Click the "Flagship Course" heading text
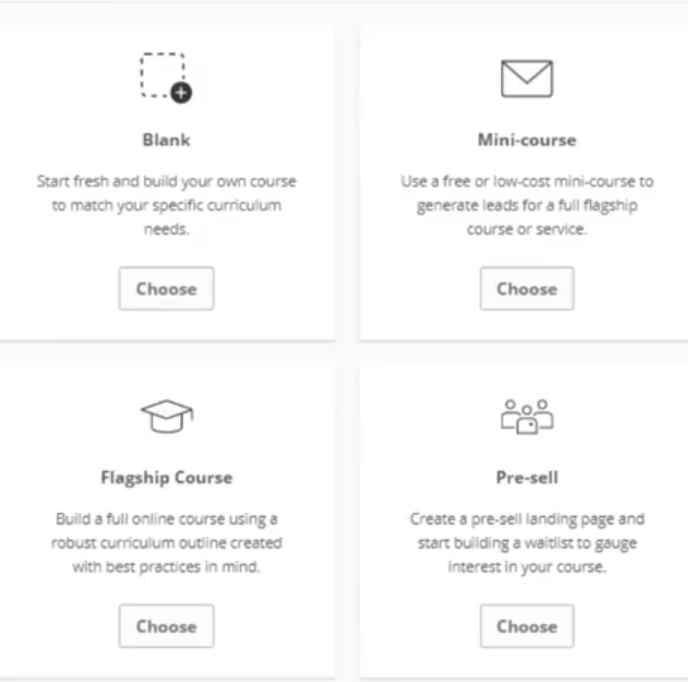 click(166, 477)
